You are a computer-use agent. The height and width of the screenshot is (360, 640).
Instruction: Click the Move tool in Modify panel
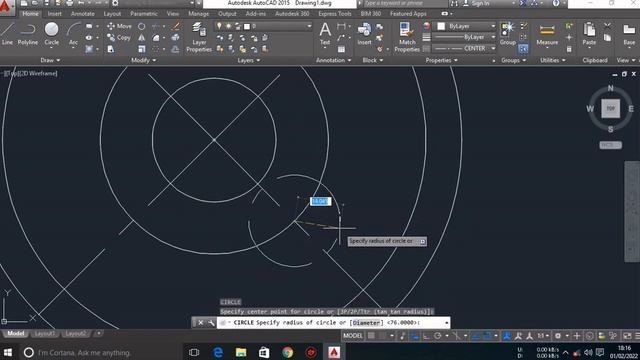coord(119,26)
